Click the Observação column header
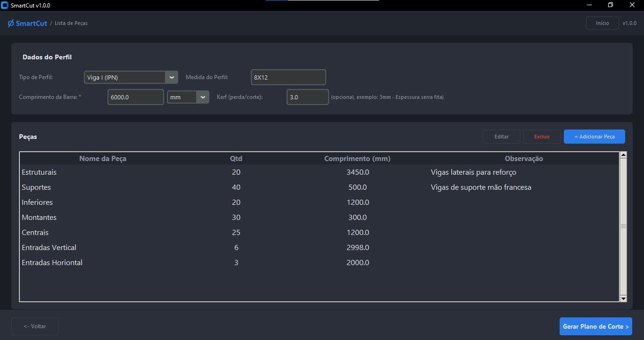 pos(524,159)
